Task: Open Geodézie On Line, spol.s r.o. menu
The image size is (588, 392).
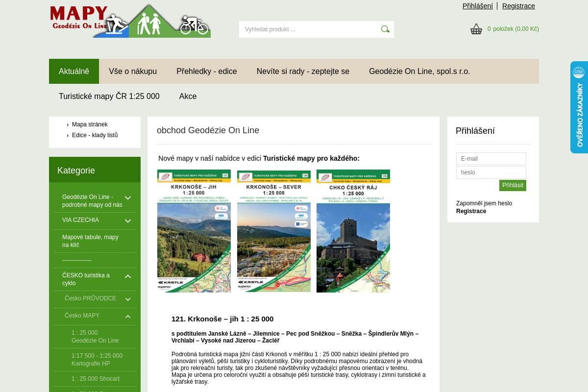Action: point(419,72)
